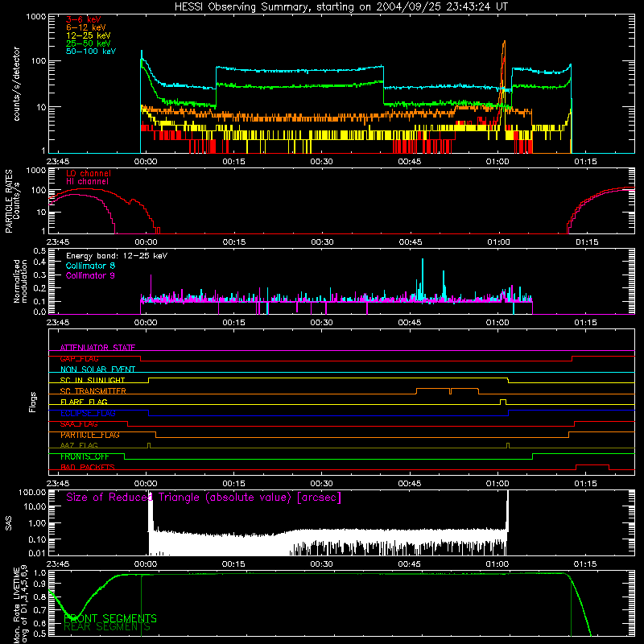Click the 00:45 time label under the particle rates panel
The height and width of the screenshot is (644, 644).
pyautogui.click(x=411, y=242)
